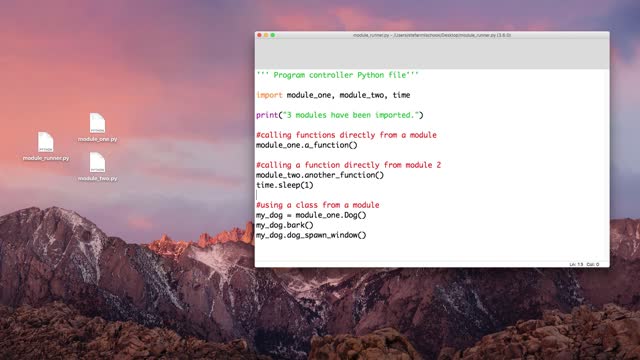Click the line 'my_dog.dog_spawn_window()'
Screen dimensions: 640x360
(x=311, y=235)
